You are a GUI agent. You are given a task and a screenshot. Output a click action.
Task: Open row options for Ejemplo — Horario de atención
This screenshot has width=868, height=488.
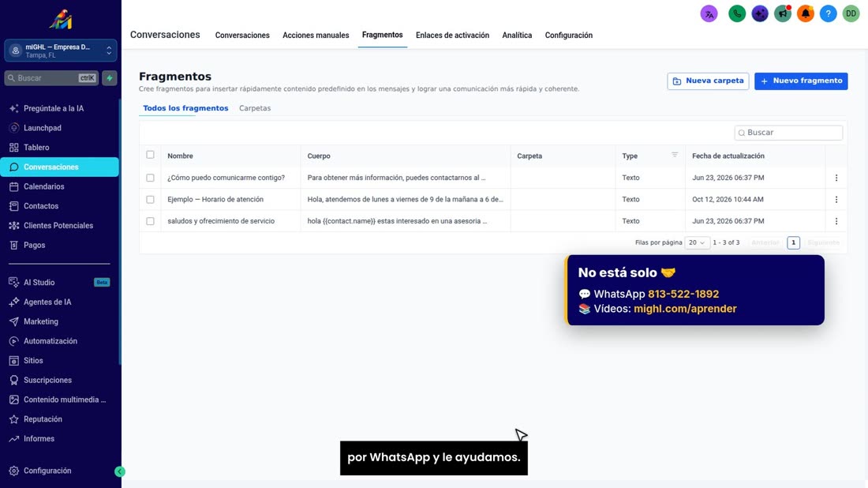836,200
